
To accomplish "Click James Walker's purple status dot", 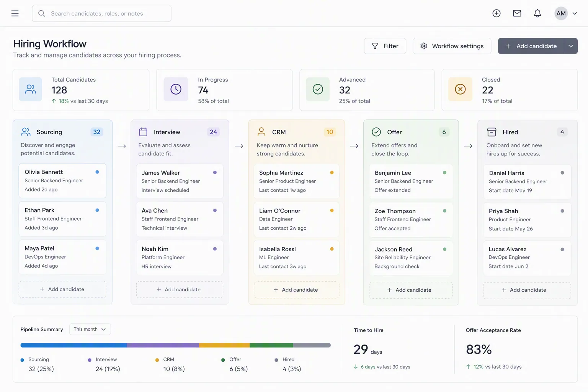I will tap(215, 173).
